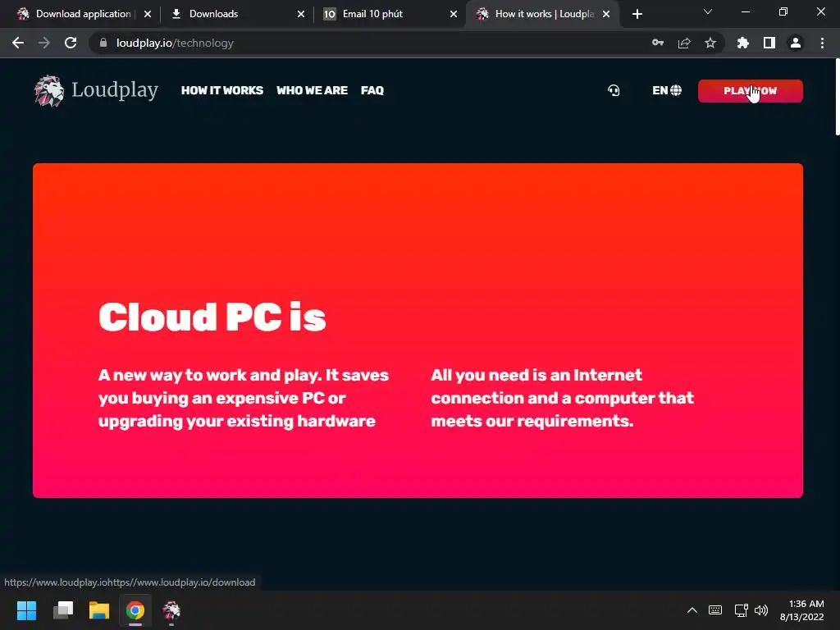
Task: Close the Download application tab
Action: [148, 14]
